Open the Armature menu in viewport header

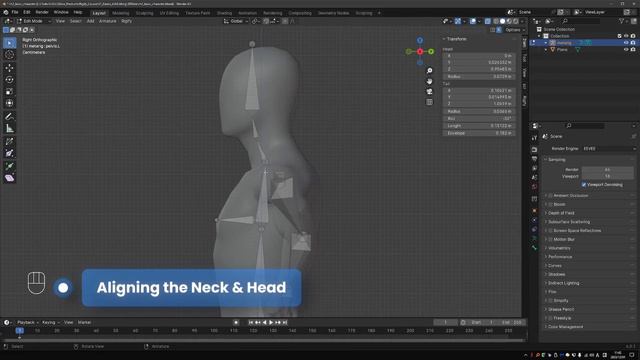[x=108, y=21]
